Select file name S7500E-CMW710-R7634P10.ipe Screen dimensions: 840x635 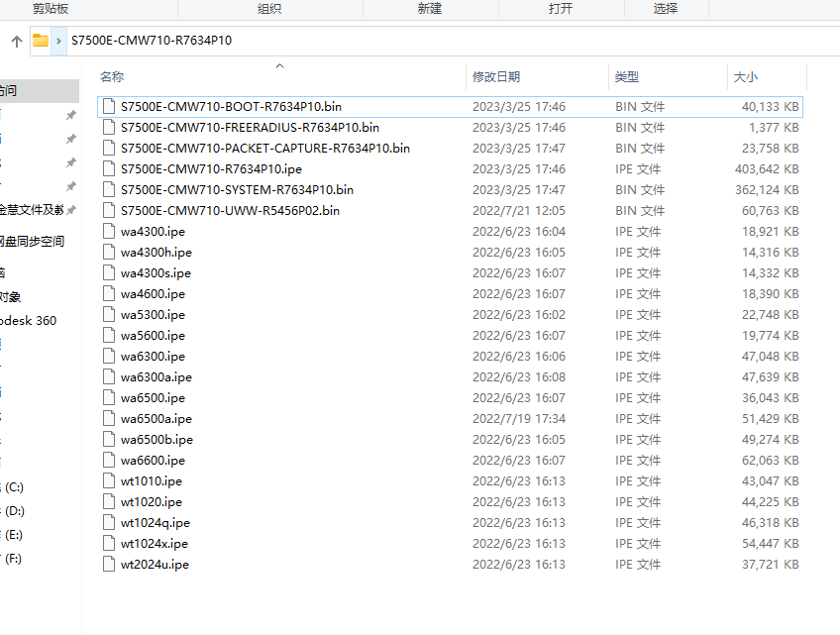tap(211, 169)
